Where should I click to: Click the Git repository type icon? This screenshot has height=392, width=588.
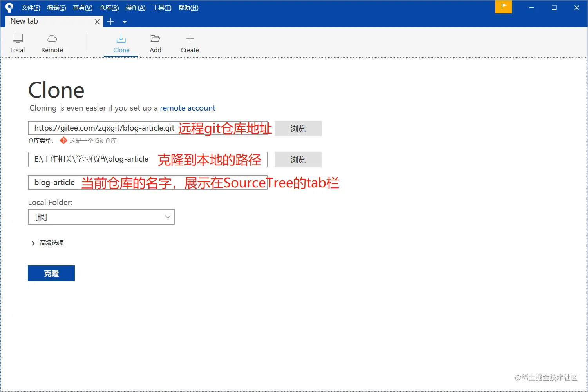(63, 140)
